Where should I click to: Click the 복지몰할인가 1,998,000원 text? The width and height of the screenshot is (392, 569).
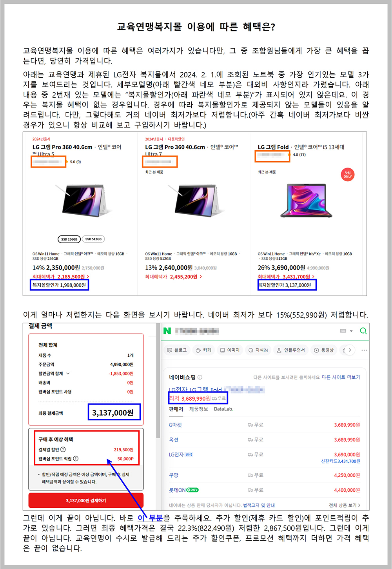[59, 285]
